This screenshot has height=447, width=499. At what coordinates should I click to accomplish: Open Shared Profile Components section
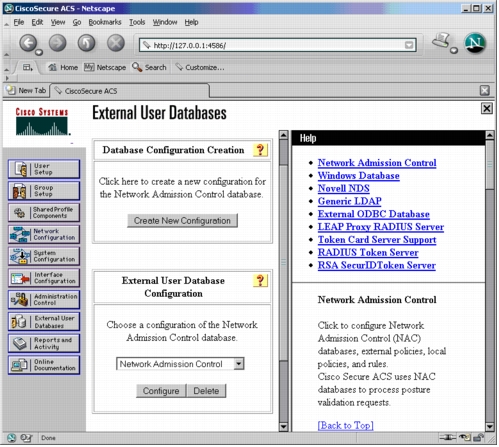click(x=44, y=213)
